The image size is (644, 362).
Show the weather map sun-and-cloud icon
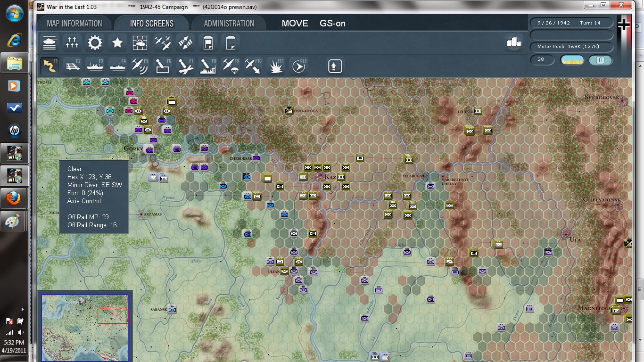(x=140, y=43)
